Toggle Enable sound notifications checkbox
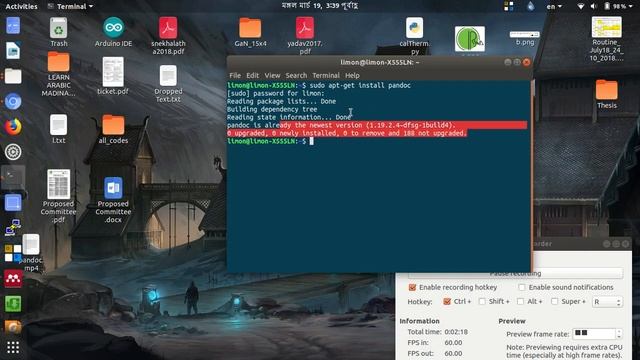Viewport: 640px width, 360px height. (522, 287)
